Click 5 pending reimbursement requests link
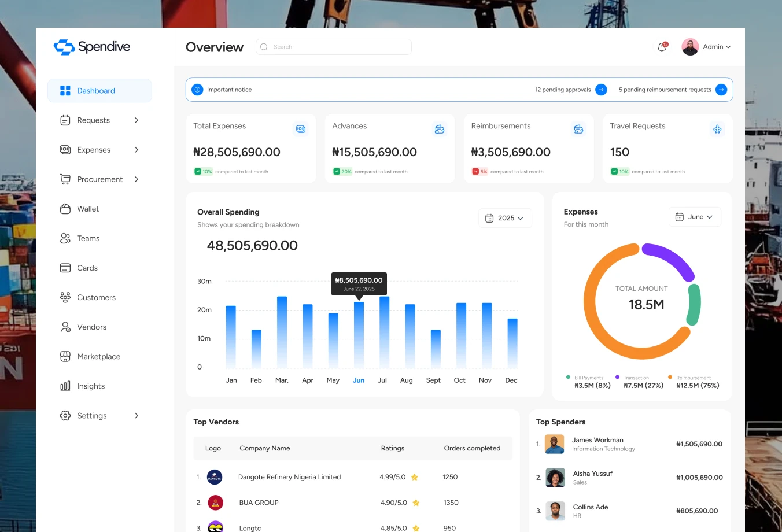The width and height of the screenshot is (782, 532). 665,90
